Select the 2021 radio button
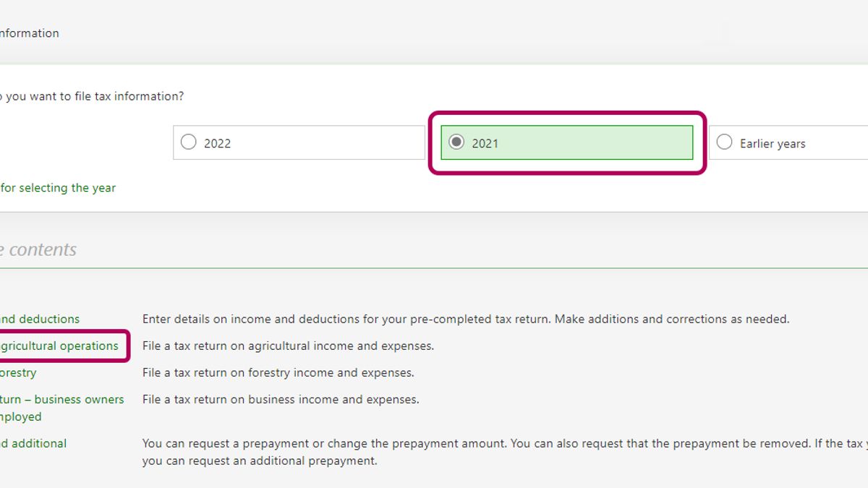This screenshot has width=868, height=488. coord(456,142)
